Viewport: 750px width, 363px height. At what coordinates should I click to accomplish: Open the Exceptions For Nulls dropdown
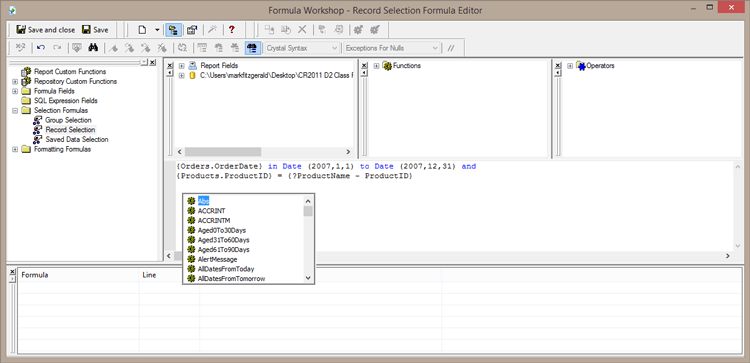point(391,48)
